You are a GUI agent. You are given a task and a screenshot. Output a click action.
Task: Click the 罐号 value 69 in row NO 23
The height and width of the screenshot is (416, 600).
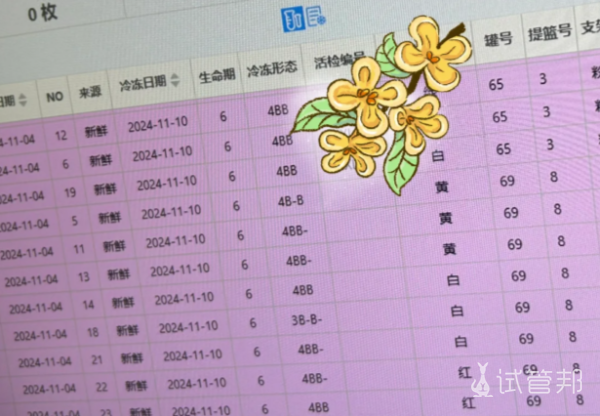533,401
